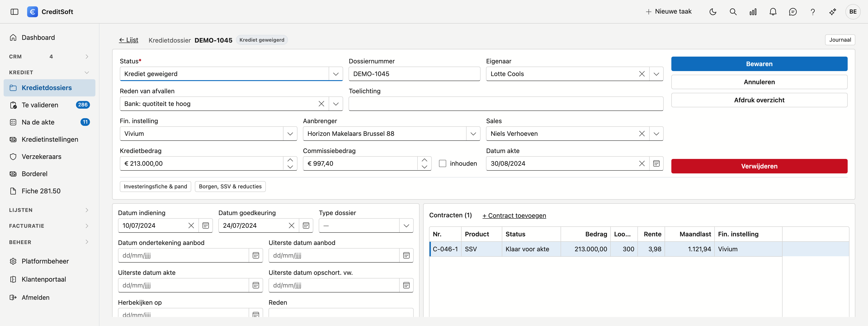This screenshot has height=326, width=868.
Task: Click the red Verwijderen button
Action: [x=759, y=166]
